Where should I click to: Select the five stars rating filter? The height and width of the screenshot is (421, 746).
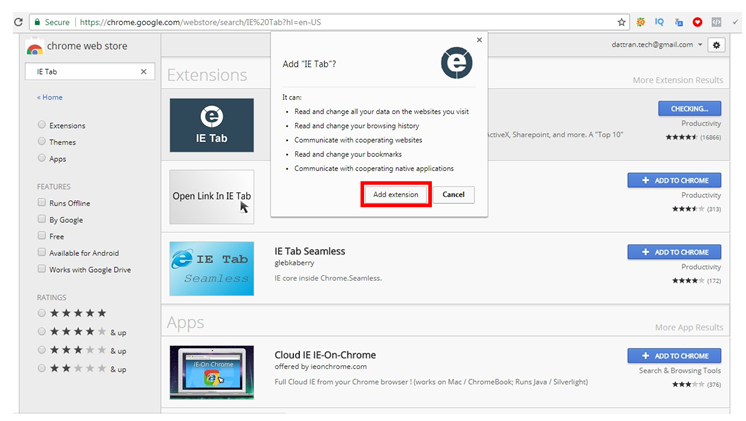click(42, 313)
